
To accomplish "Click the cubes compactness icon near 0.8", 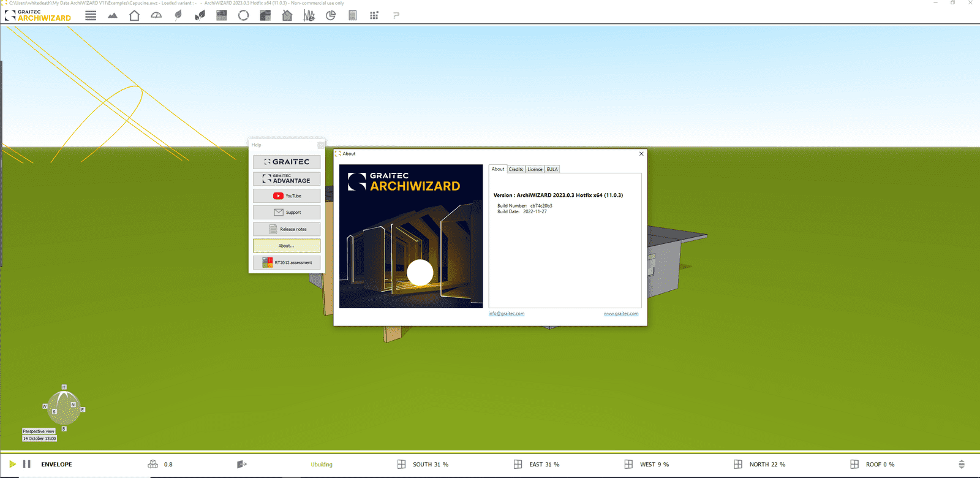I will [x=153, y=464].
